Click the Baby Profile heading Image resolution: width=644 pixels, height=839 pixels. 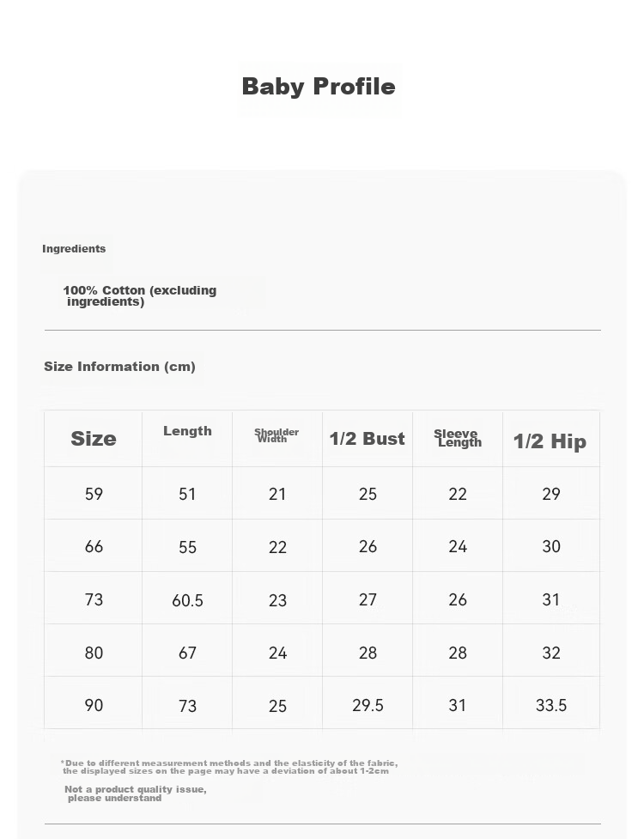coord(319,87)
